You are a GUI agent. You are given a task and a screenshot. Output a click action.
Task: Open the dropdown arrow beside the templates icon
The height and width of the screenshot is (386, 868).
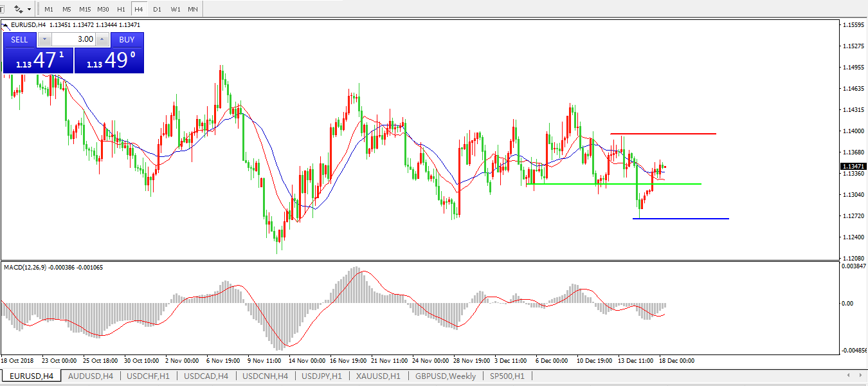pyautogui.click(x=29, y=10)
